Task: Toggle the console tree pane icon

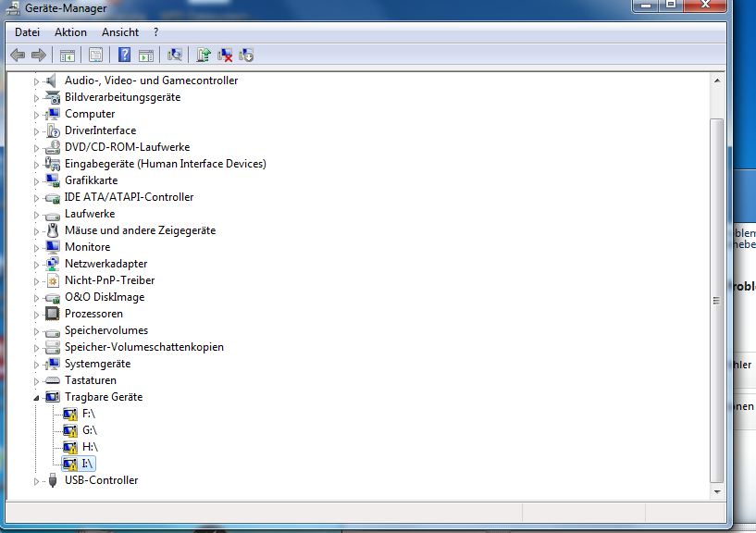Action: coord(68,56)
